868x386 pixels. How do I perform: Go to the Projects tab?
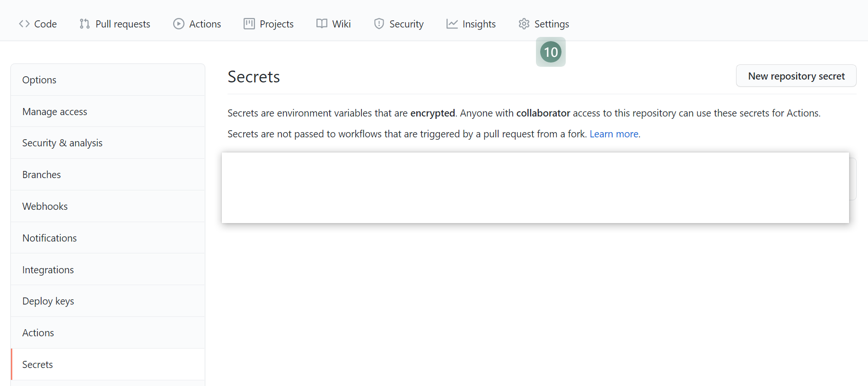point(269,24)
